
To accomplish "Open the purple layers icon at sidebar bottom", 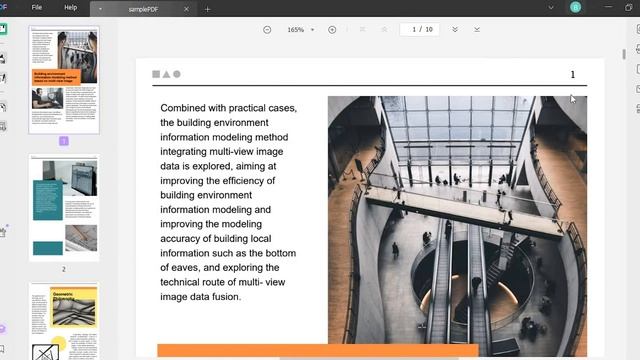I will (x=2, y=329).
